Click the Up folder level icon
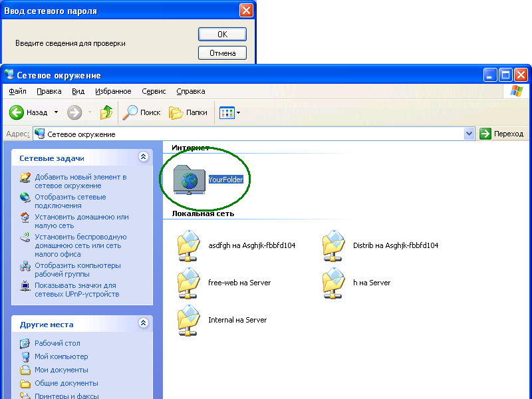The image size is (532, 399). (106, 112)
